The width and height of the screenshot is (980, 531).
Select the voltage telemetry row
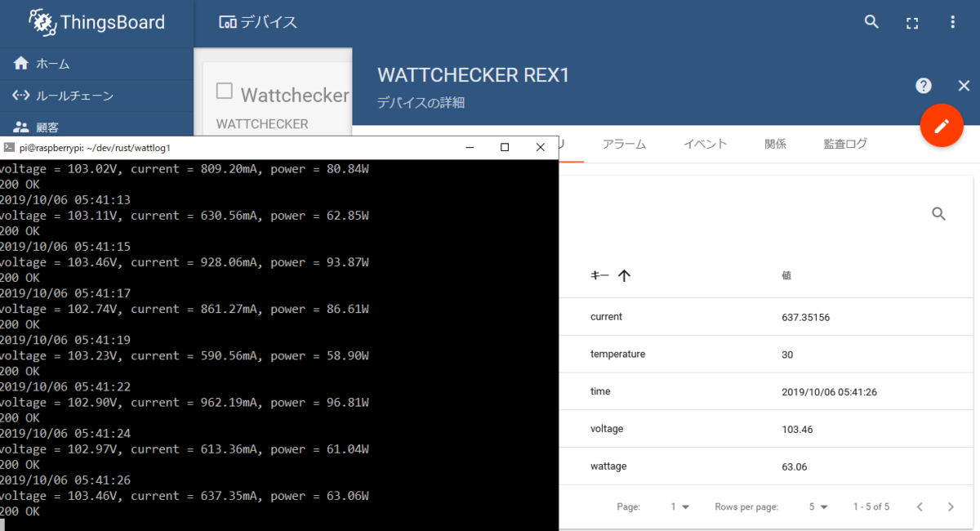765,429
